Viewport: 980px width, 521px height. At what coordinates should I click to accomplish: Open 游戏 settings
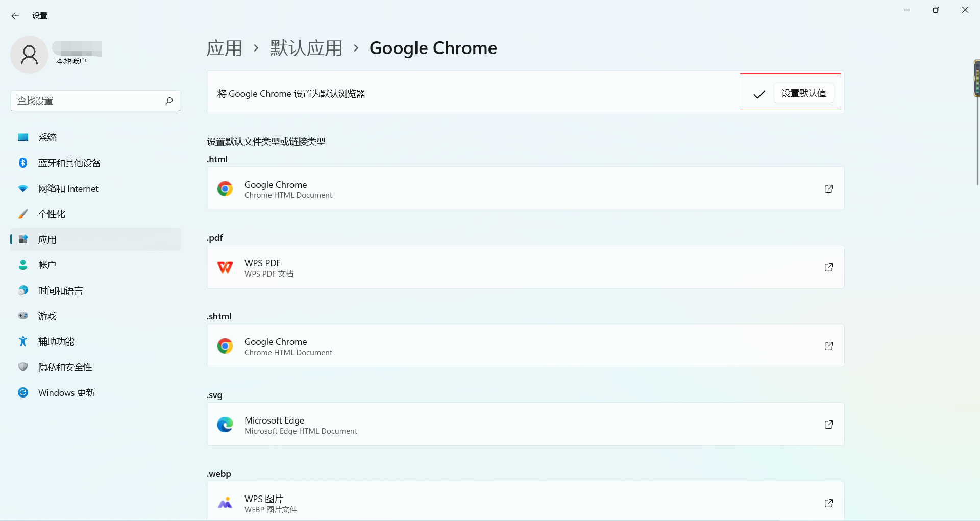[95, 316]
